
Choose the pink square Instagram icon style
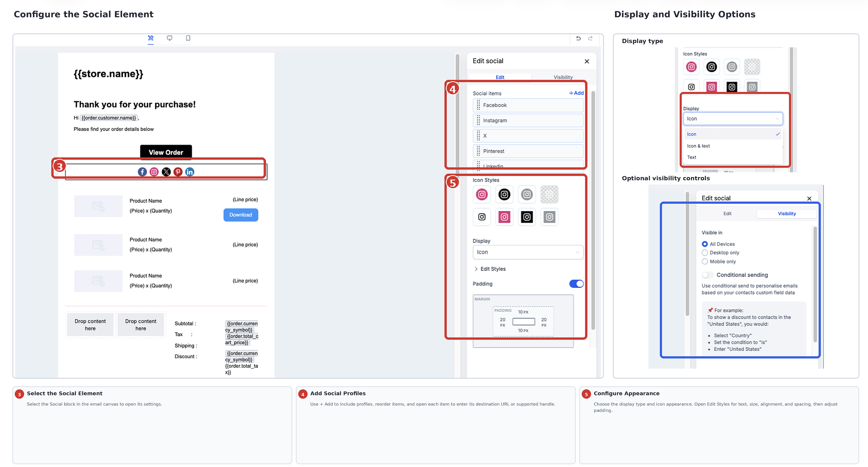[504, 217]
